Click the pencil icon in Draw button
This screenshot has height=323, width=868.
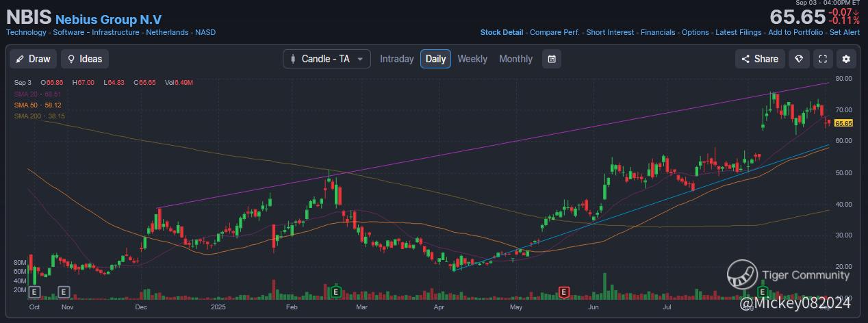tap(21, 59)
